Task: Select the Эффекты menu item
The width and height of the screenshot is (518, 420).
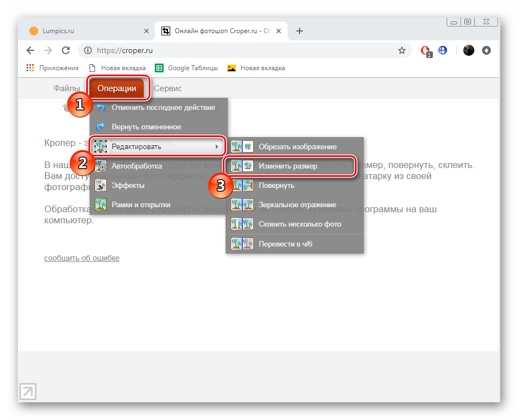Action: pyautogui.click(x=159, y=185)
